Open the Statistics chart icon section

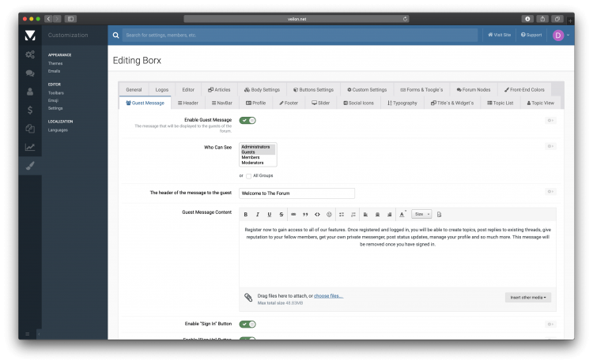click(x=30, y=147)
